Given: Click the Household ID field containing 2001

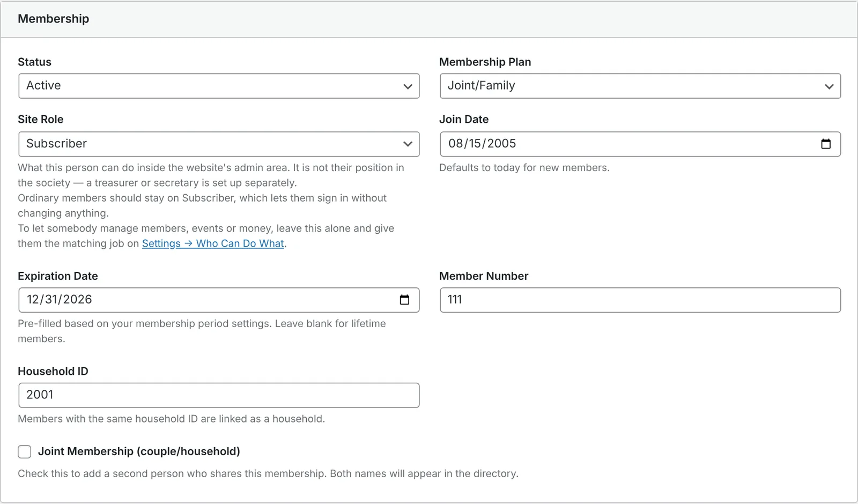Looking at the screenshot, I should pos(219,395).
